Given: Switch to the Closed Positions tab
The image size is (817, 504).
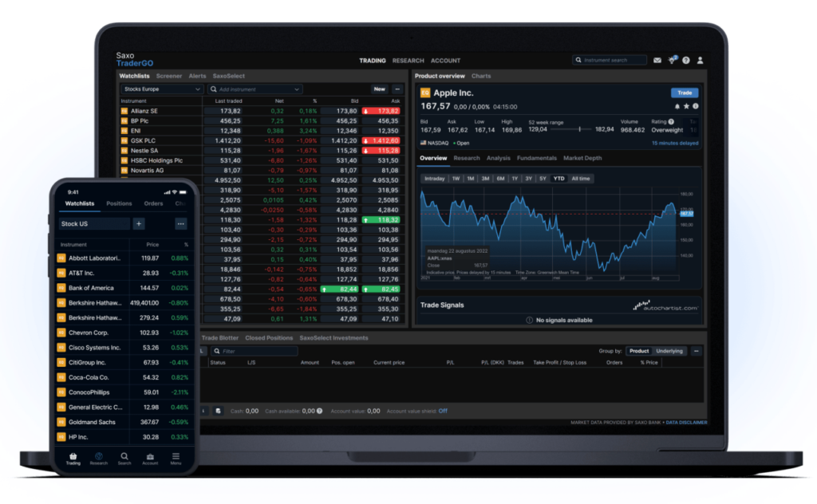Looking at the screenshot, I should coord(269,338).
